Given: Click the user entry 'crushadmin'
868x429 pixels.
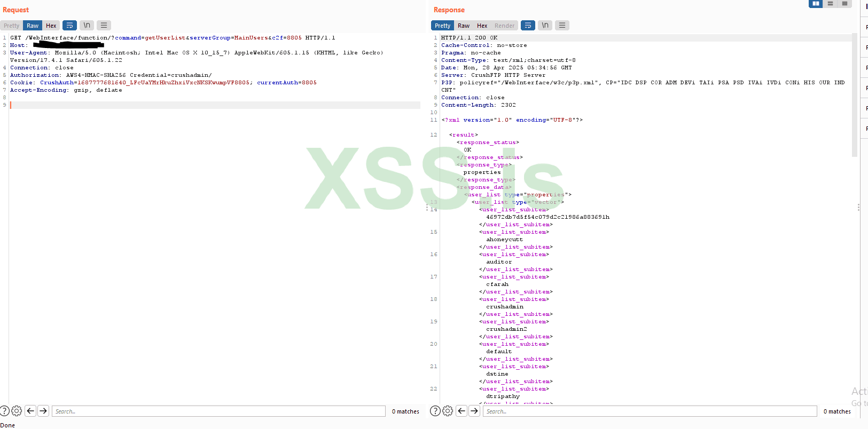Looking at the screenshot, I should pyautogui.click(x=505, y=307).
